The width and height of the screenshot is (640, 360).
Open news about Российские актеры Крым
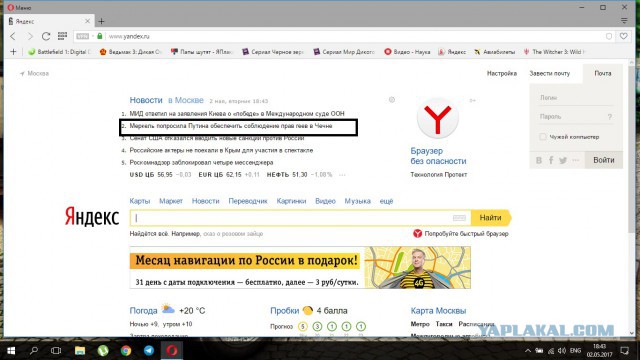click(x=221, y=150)
